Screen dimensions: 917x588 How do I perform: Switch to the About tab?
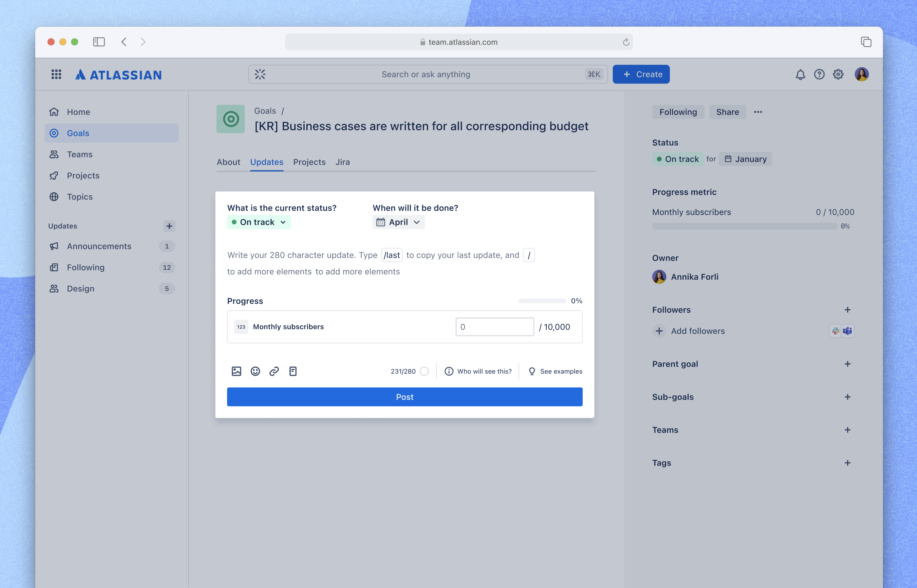tap(228, 162)
